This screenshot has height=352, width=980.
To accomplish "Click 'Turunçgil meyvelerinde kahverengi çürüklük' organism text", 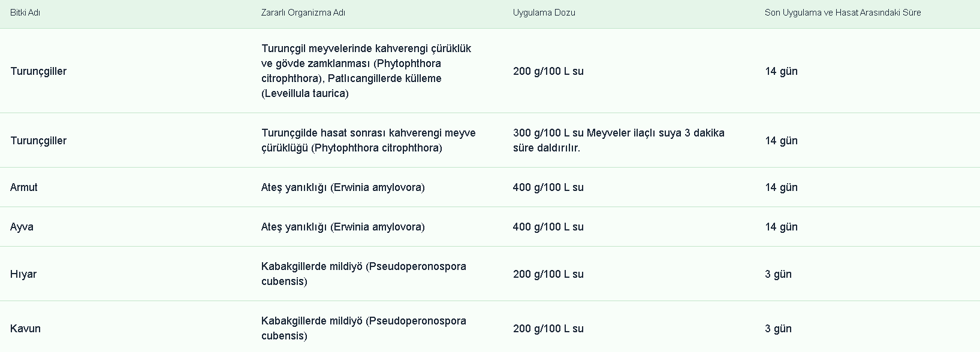I will pyautogui.click(x=366, y=48).
